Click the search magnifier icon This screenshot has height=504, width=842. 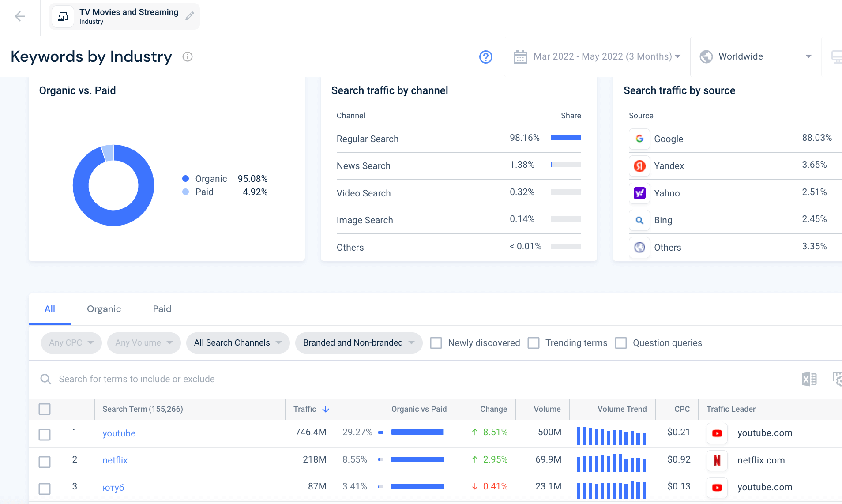46,379
